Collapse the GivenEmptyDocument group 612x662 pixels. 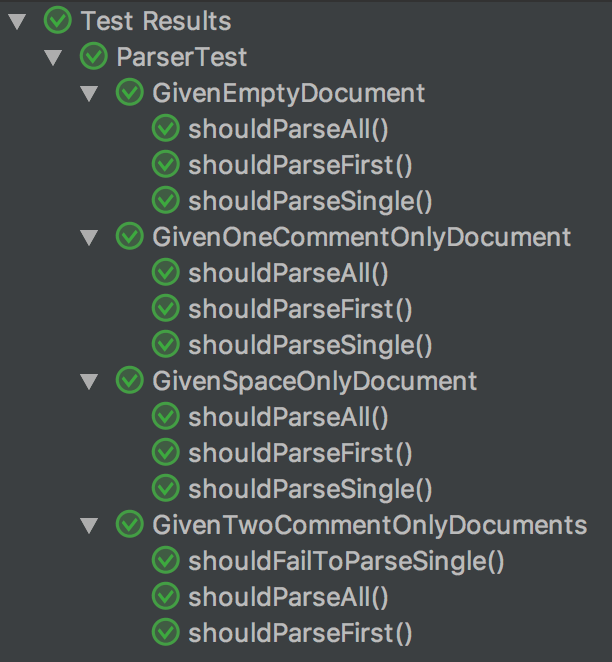(89, 93)
